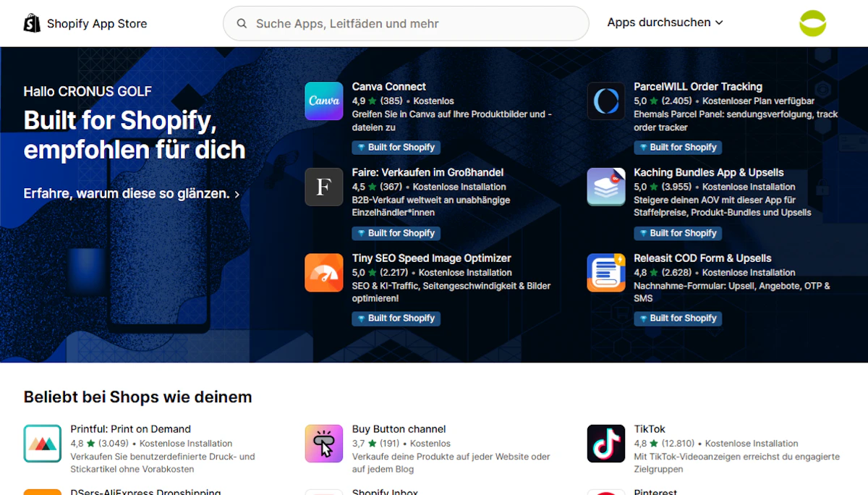
Task: Open ParcelWILL Order Tracking title
Action: [x=698, y=87]
